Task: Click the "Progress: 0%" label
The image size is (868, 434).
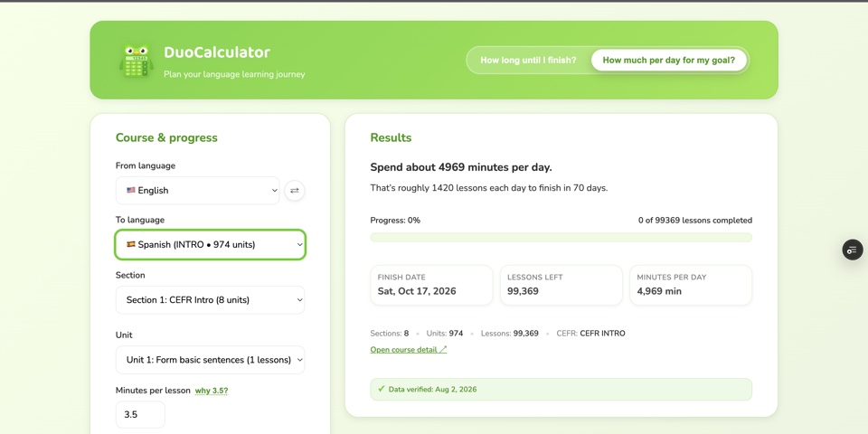Action: point(395,221)
